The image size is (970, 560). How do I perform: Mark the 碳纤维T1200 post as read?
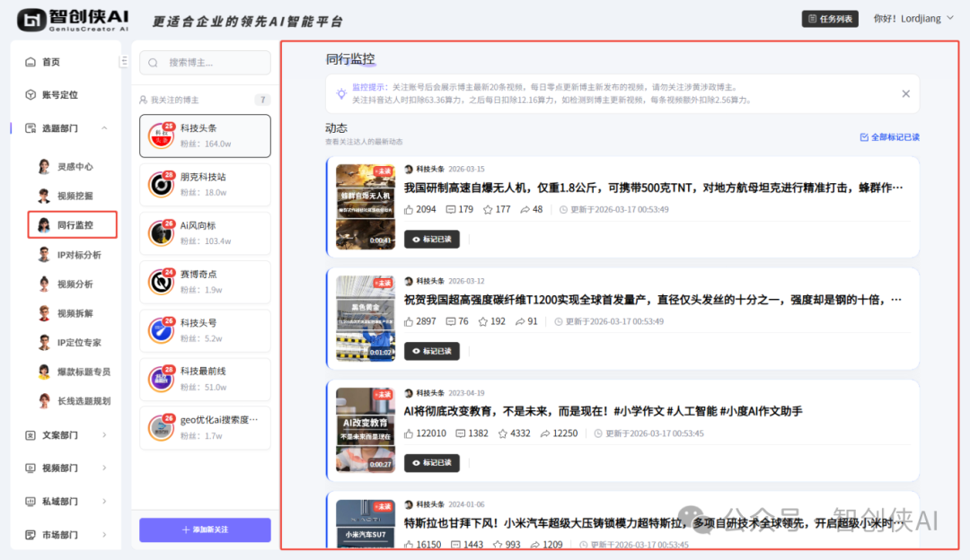coord(432,351)
